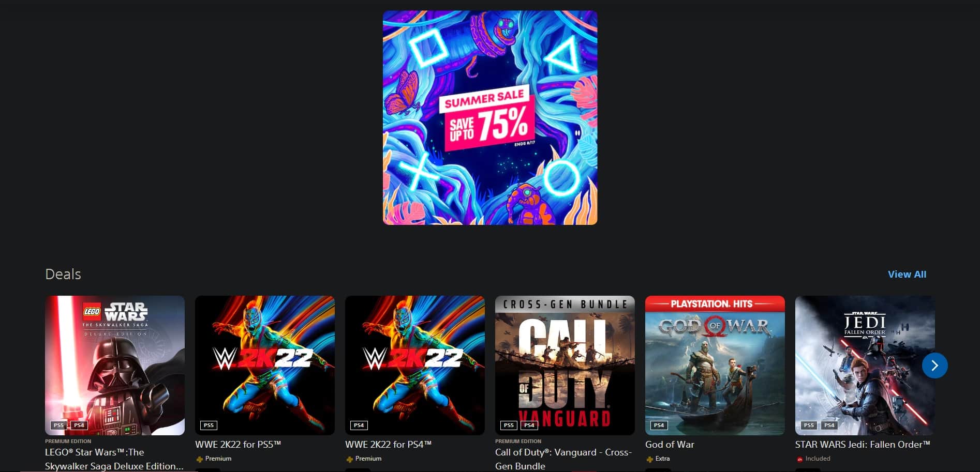Click PS5 badge on WWE 2K22 for PS5 cover
980x472 pixels.
point(209,425)
